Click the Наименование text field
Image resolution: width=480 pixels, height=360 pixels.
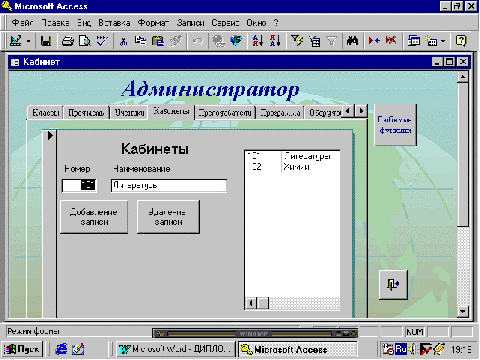pos(169,186)
